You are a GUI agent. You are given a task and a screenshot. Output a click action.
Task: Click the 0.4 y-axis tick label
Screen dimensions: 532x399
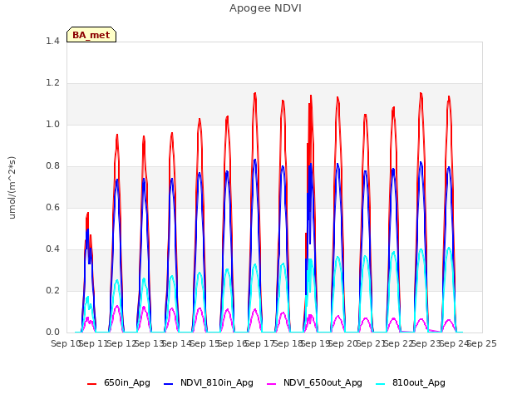[52, 249]
